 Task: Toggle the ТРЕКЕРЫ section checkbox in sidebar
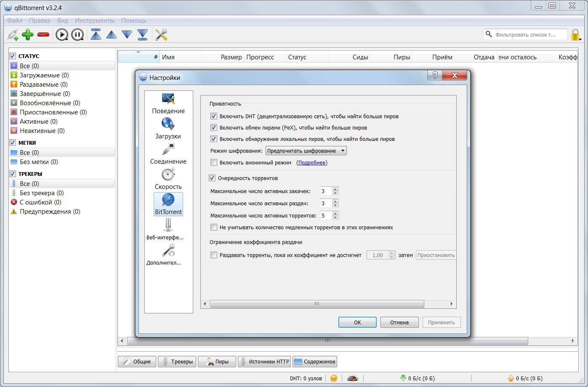pos(13,174)
